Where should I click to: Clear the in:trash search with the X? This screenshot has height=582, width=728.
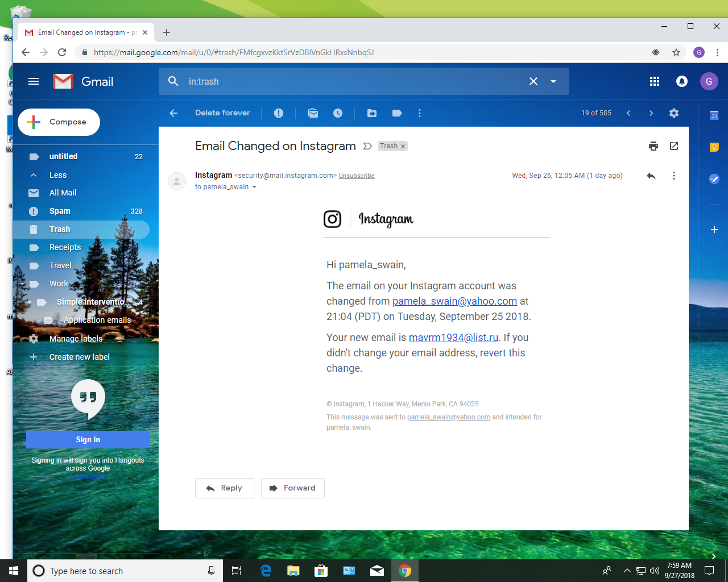pos(533,81)
